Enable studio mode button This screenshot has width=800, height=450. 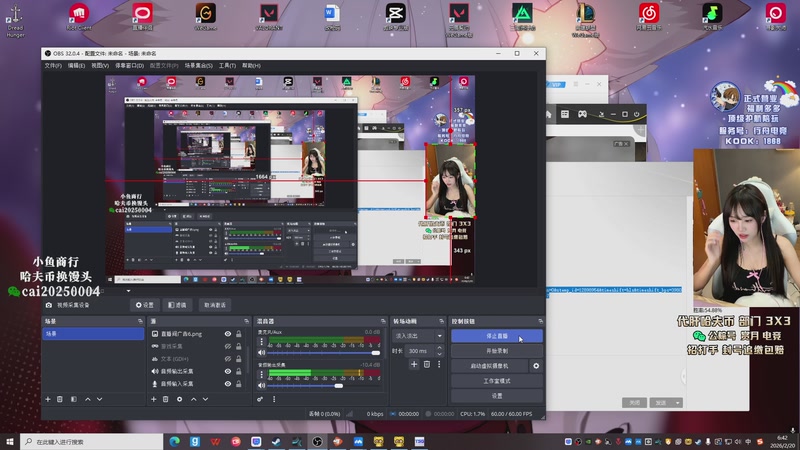(x=496, y=381)
